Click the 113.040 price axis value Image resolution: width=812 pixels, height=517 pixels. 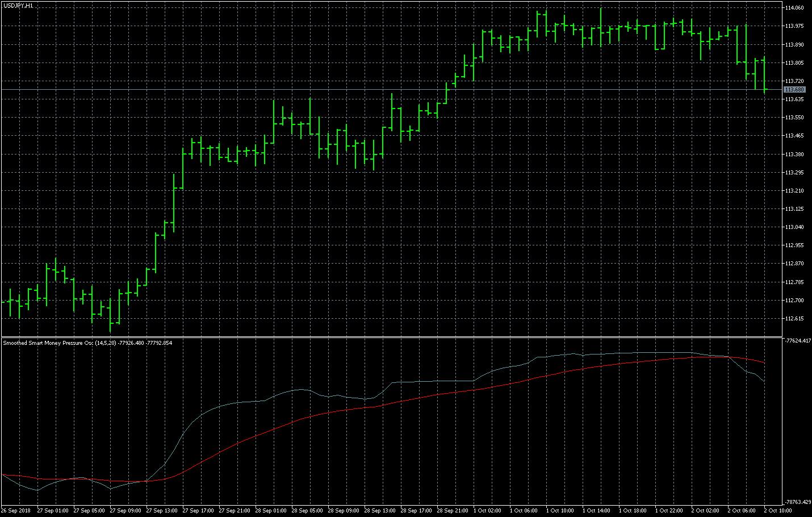click(x=794, y=227)
